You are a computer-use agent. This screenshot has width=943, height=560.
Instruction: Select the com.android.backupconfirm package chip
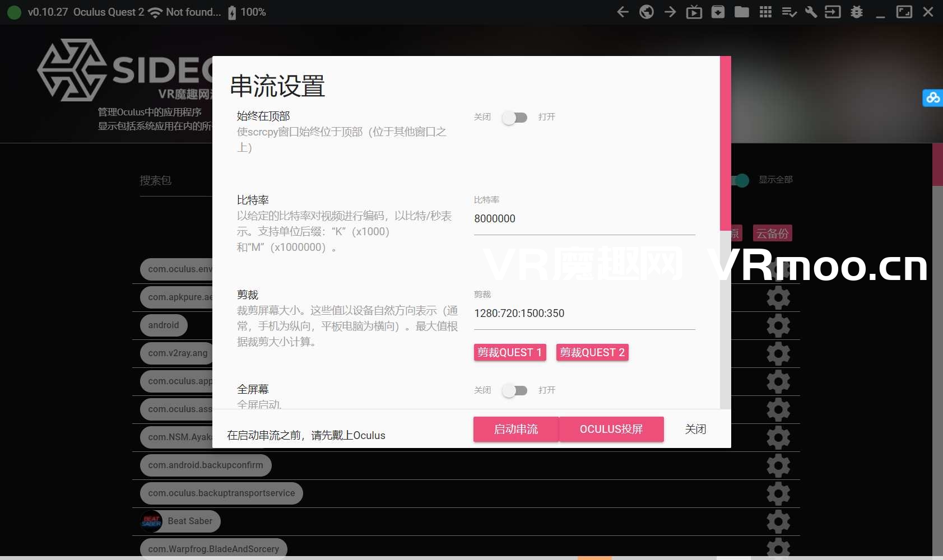[206, 465]
